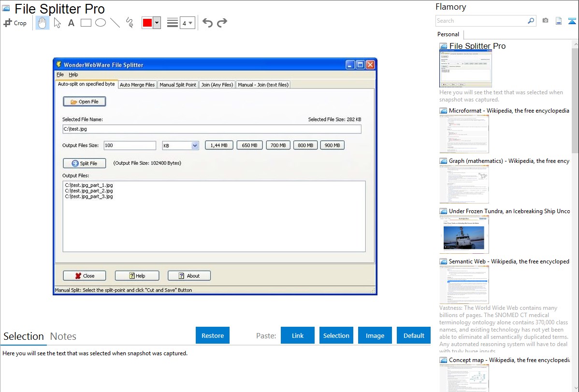This screenshot has width=579, height=392.
Task: Activate the hand pan tool
Action: pos(42,23)
